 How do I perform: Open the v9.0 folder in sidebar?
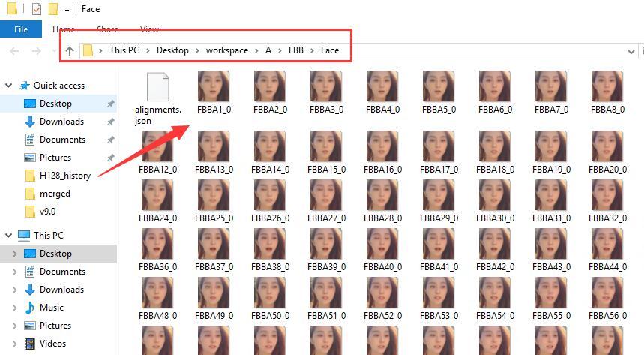pyautogui.click(x=47, y=212)
